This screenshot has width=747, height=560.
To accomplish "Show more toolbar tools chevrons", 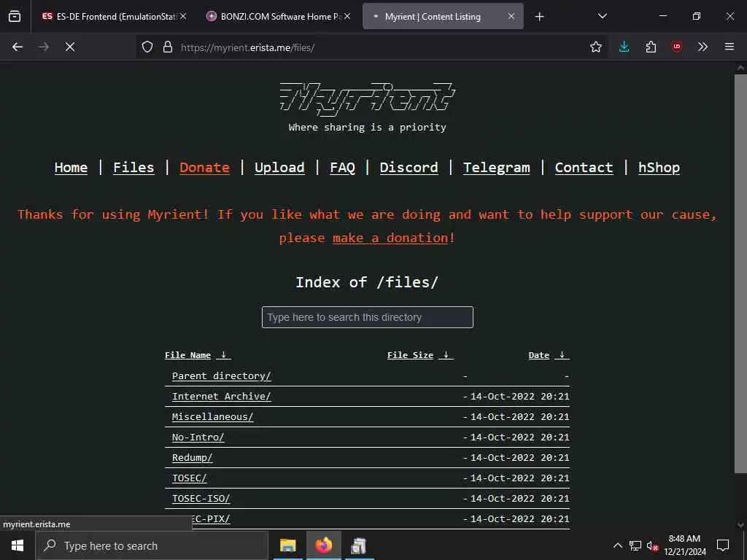I will point(703,47).
